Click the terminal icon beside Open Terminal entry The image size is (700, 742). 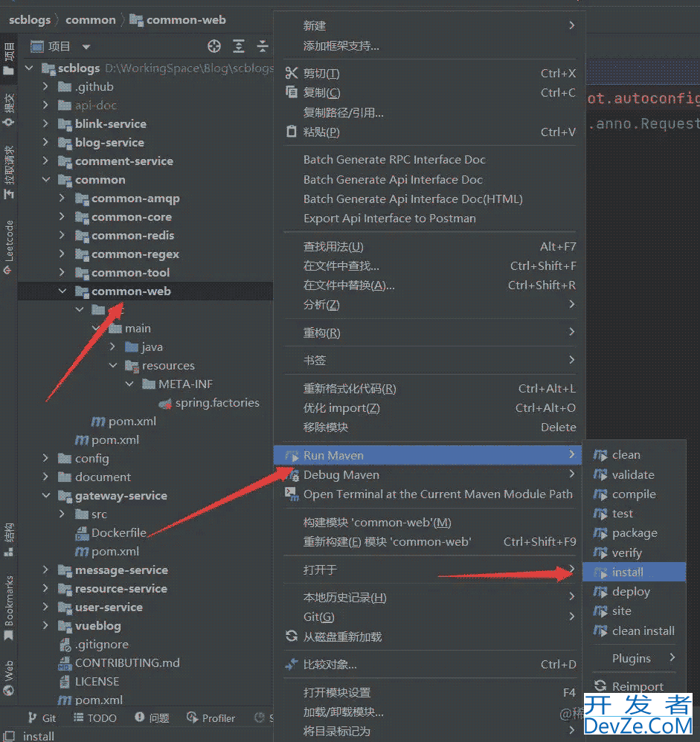pyautogui.click(x=292, y=494)
